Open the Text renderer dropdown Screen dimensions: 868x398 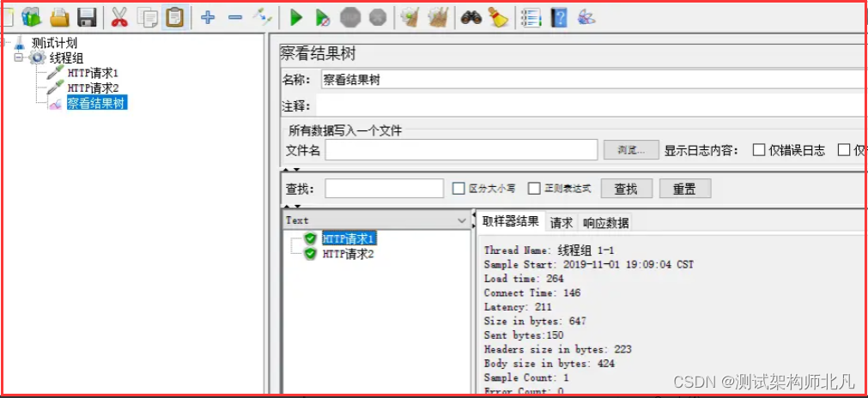click(x=376, y=220)
